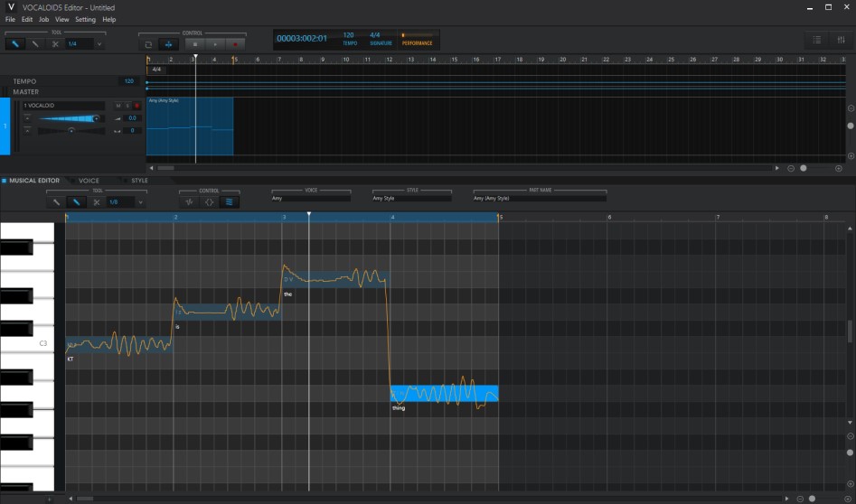
Task: Stop playback
Action: click(195, 44)
